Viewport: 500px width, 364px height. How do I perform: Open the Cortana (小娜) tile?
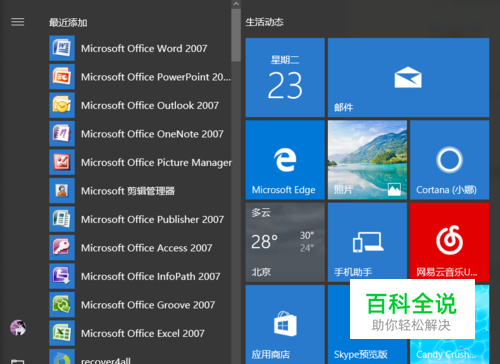pyautogui.click(x=450, y=160)
